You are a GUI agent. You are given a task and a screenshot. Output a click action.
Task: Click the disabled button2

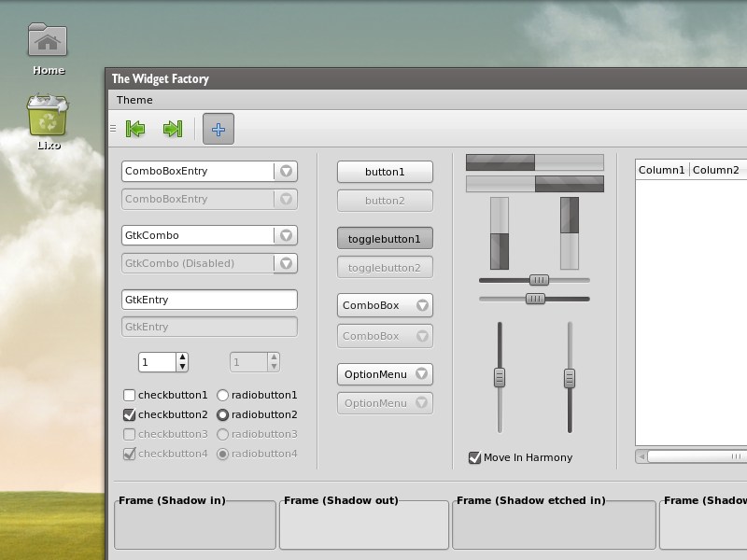pos(385,201)
